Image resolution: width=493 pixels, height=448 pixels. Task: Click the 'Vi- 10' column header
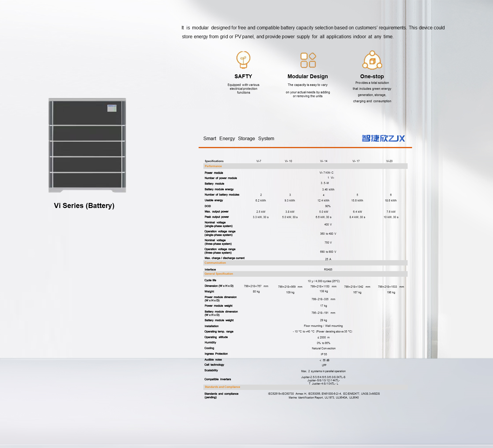click(288, 161)
